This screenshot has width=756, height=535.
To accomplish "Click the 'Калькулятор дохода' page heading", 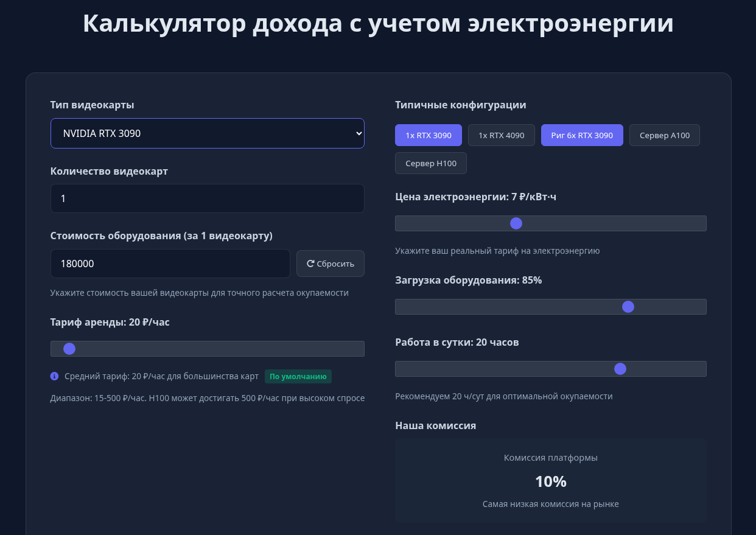I will click(378, 24).
